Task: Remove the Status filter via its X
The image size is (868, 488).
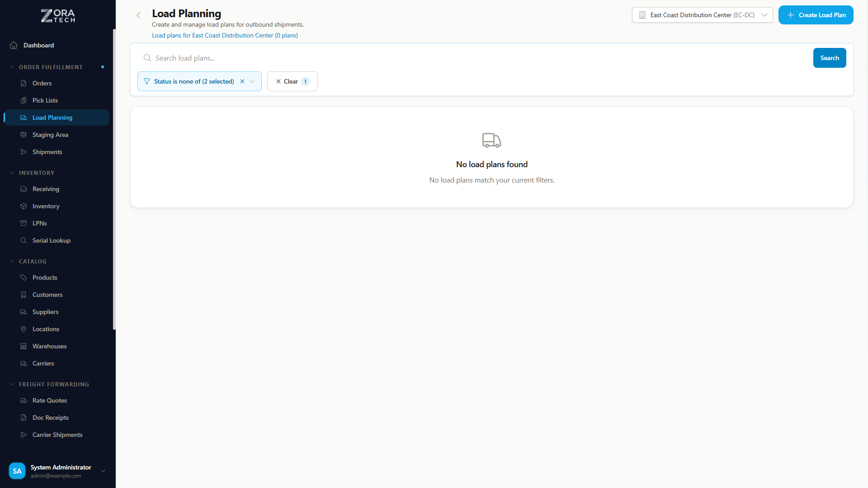Action: [x=243, y=81]
